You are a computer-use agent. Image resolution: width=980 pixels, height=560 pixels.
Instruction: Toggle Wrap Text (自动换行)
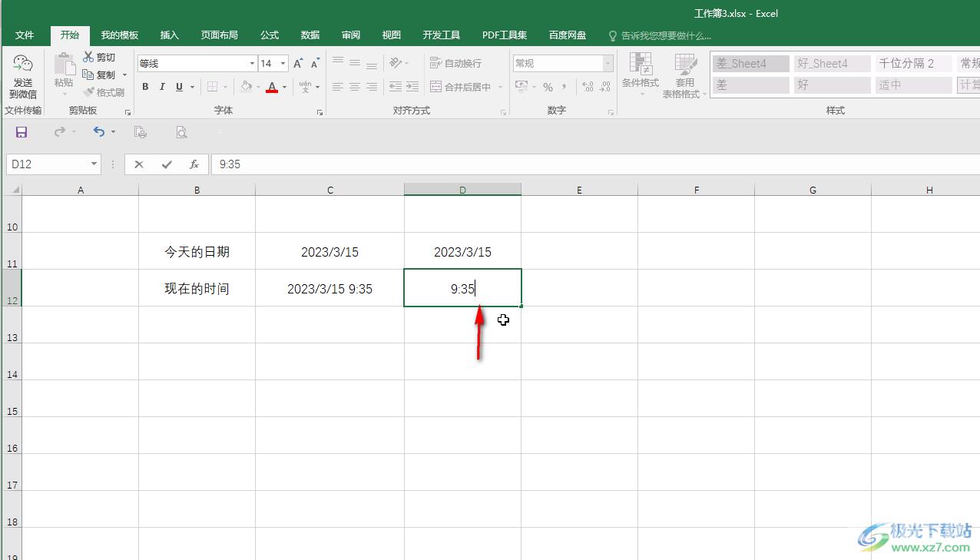click(x=456, y=63)
